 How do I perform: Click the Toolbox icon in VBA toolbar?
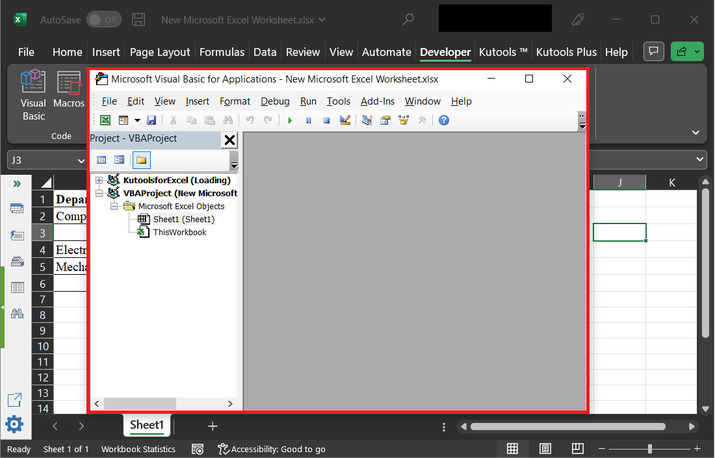click(x=422, y=120)
